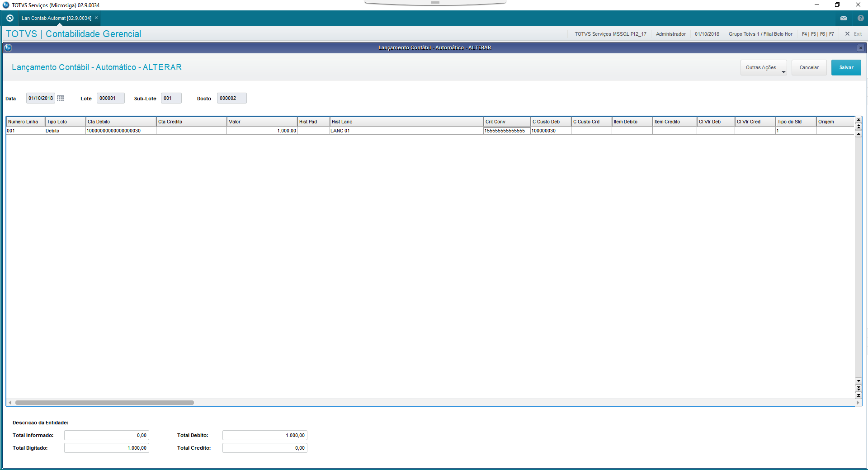Jump to first grid row with top arrow button
The height and width of the screenshot is (470, 868).
click(x=859, y=120)
